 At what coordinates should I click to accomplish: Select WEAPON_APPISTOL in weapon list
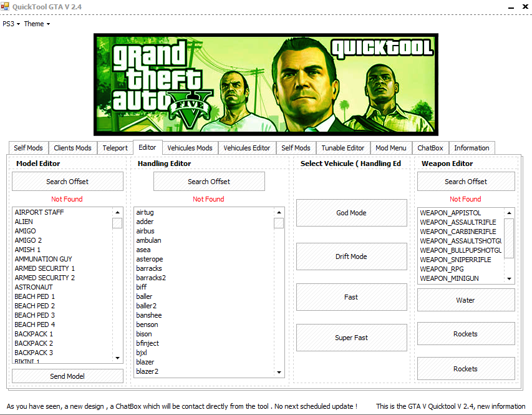click(x=461, y=213)
